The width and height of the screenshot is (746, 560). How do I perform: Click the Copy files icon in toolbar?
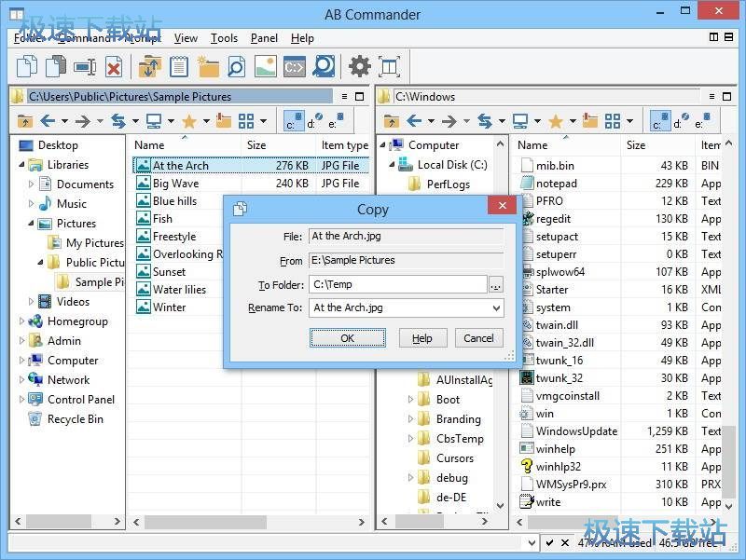click(29, 66)
